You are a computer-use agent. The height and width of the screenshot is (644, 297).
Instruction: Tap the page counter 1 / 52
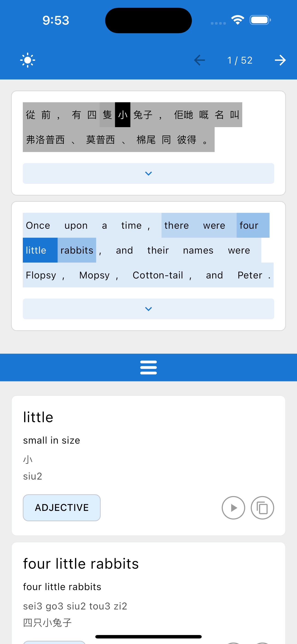[x=240, y=60]
